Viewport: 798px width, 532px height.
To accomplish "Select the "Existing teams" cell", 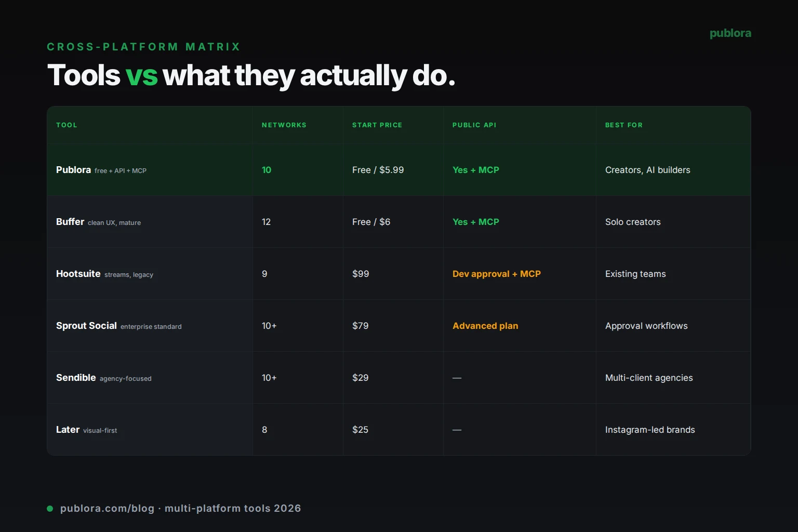I will pyautogui.click(x=635, y=274).
